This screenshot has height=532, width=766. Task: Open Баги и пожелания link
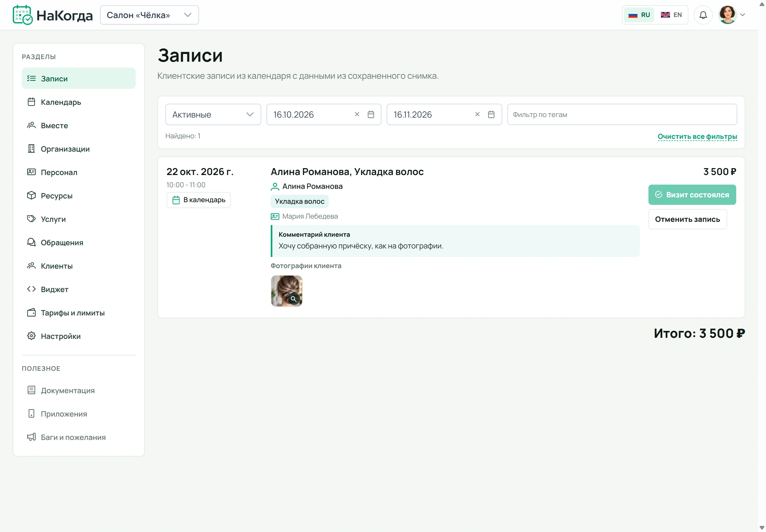coord(79,437)
